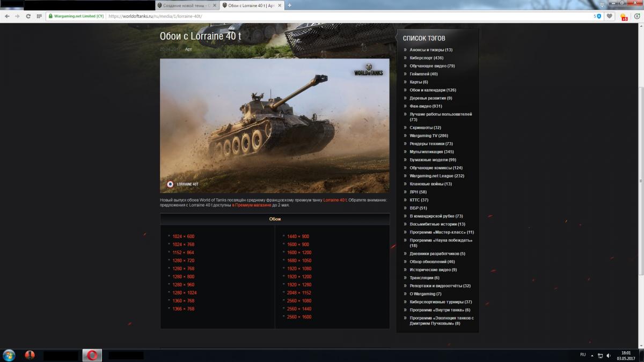Open tag Дневники разработчиков (5)
Screen dimensions: 644x362
[437, 254]
